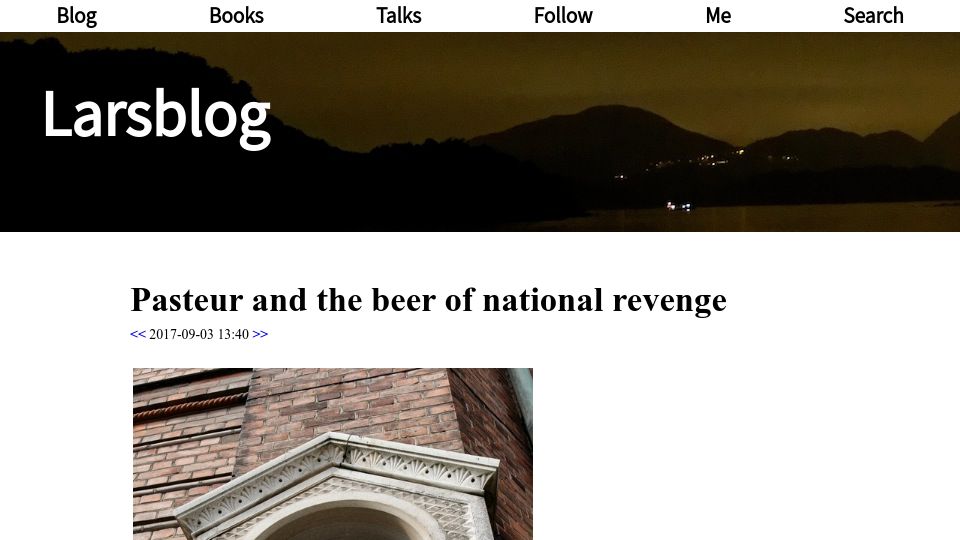
Task: Click the post date 2017-09-03 13:40
Action: pyautogui.click(x=199, y=334)
